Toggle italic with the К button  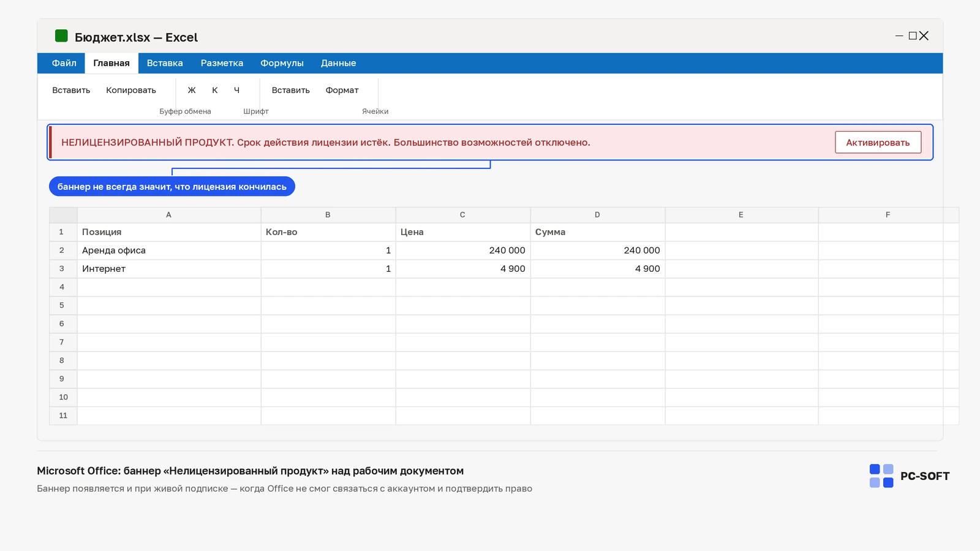point(215,90)
